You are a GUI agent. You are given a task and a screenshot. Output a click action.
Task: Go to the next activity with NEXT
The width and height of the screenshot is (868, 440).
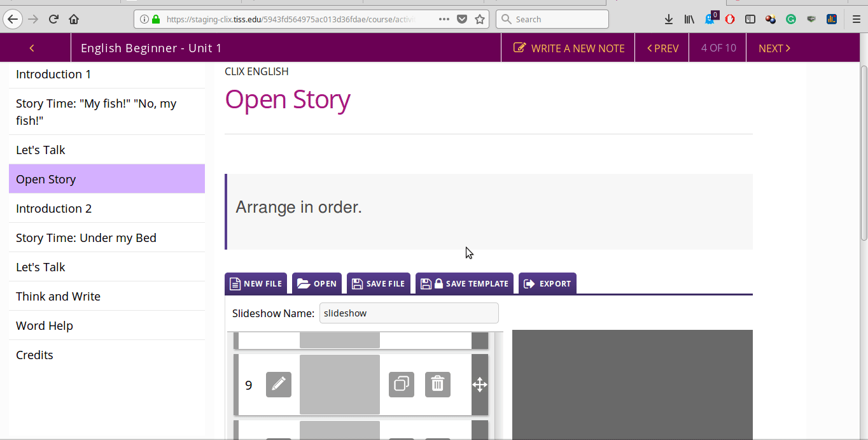(774, 48)
